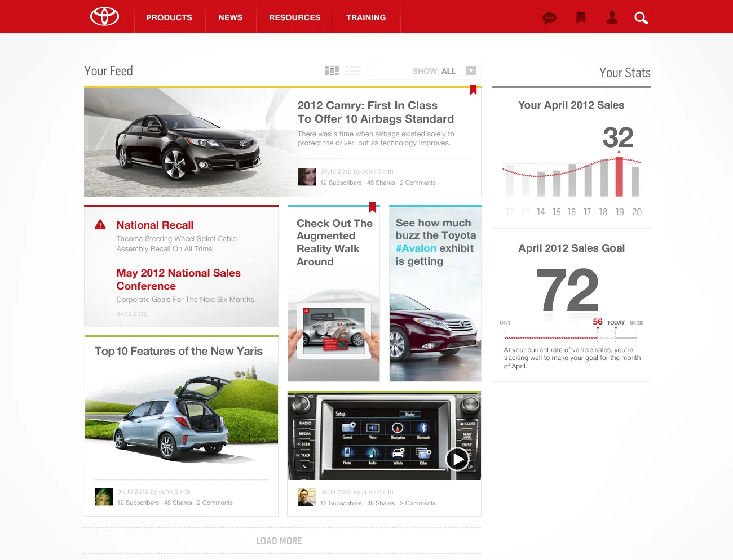
Task: Click the Your Feed heading
Action: click(108, 71)
